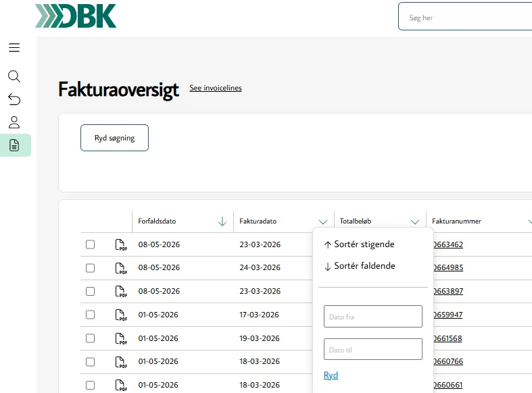This screenshot has height=393, width=532.
Task: Choose Sortér stigende in the filter menu
Action: pyautogui.click(x=360, y=244)
